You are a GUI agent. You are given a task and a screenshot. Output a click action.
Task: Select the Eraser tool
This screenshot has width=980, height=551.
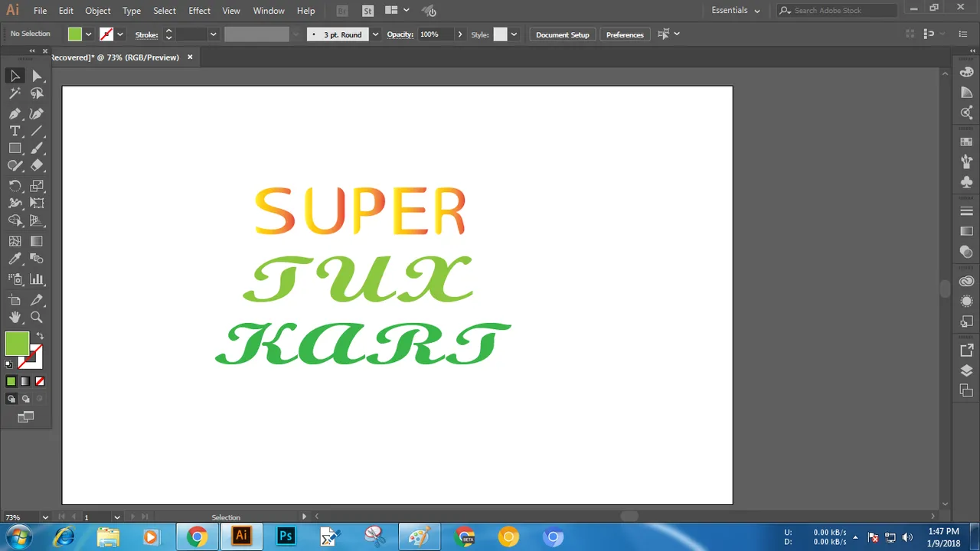(x=37, y=165)
